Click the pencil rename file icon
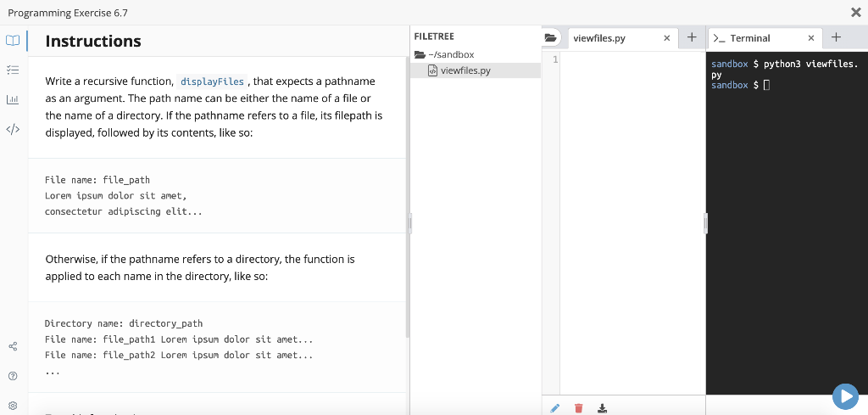 [x=554, y=408]
